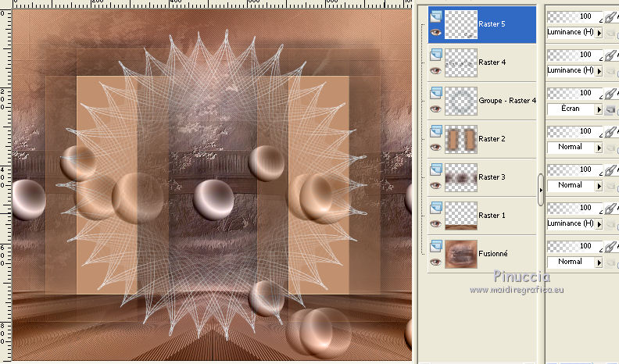Hide the Raster 5 layer eye
This screenshot has height=364, width=619.
tap(436, 32)
